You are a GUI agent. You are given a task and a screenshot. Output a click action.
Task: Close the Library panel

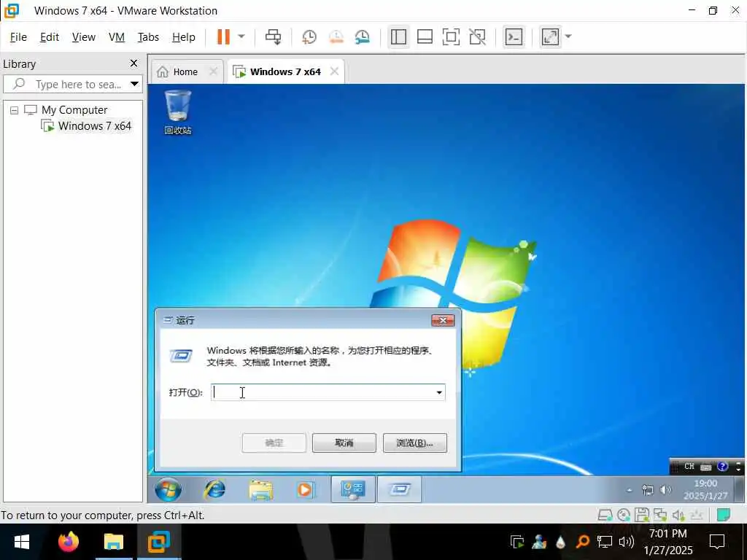pyautogui.click(x=134, y=63)
